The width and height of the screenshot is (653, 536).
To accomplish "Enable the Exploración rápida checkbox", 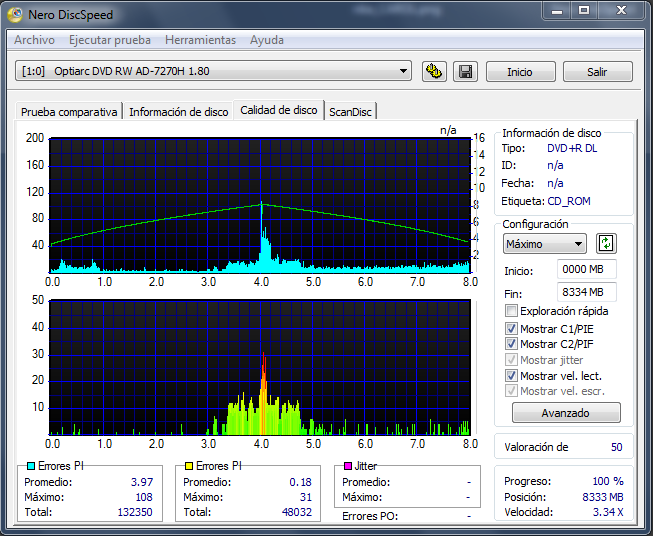I will point(512,311).
